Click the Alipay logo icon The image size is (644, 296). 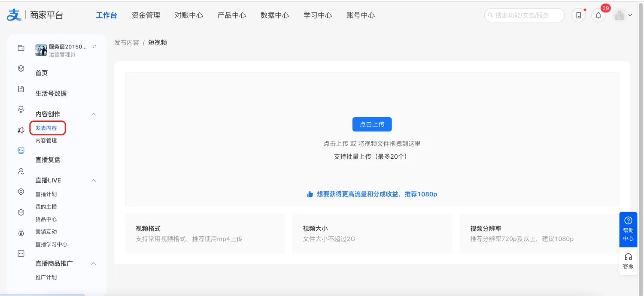pos(14,15)
